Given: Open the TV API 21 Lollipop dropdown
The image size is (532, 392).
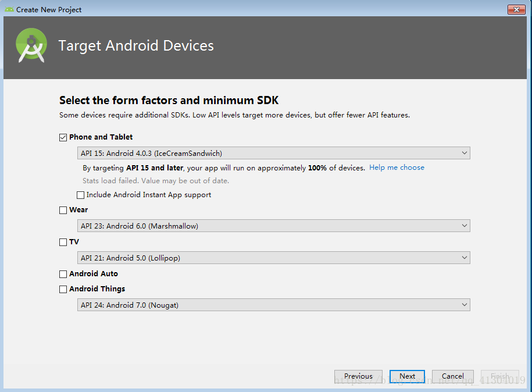Looking at the screenshot, I should 273,258.
